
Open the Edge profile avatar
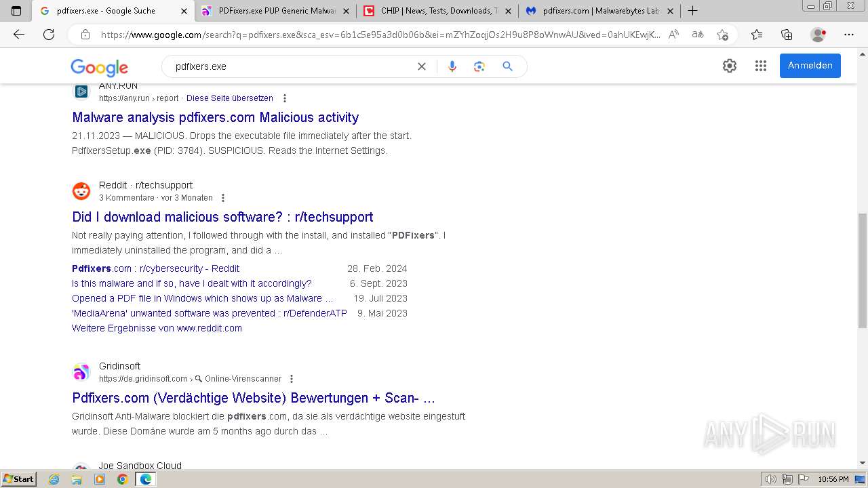(x=818, y=35)
